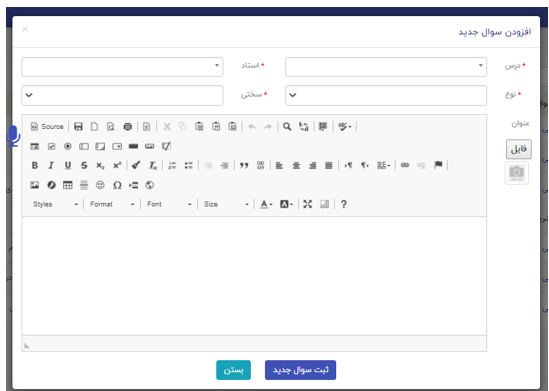Open the Styles dropdown
Screen dimensions: 549x391
55,204
